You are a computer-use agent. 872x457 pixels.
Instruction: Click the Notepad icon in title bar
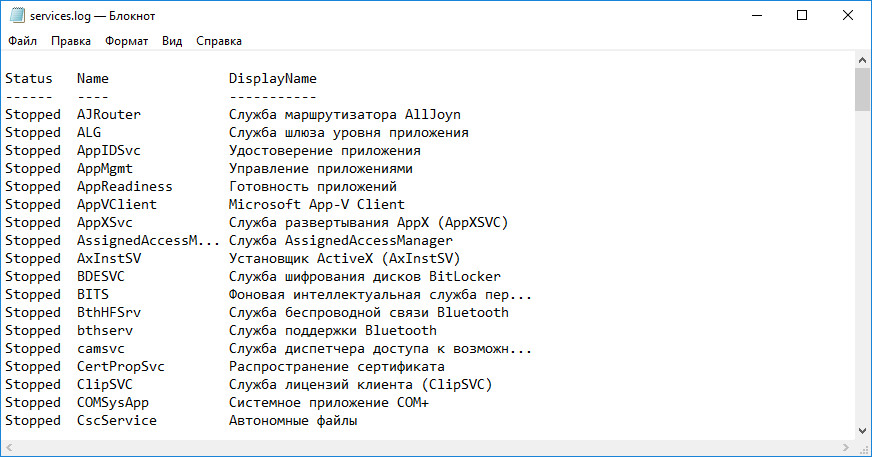tap(17, 15)
